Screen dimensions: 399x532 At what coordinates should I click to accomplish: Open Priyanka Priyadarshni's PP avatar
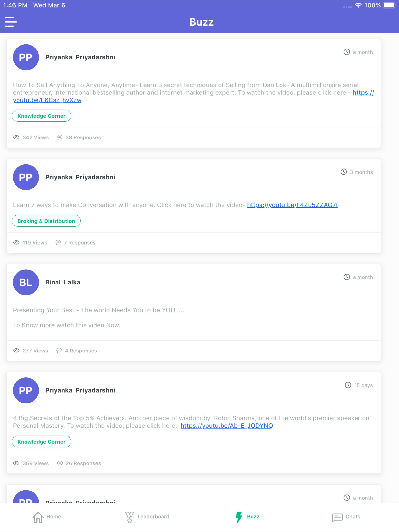[x=26, y=57]
